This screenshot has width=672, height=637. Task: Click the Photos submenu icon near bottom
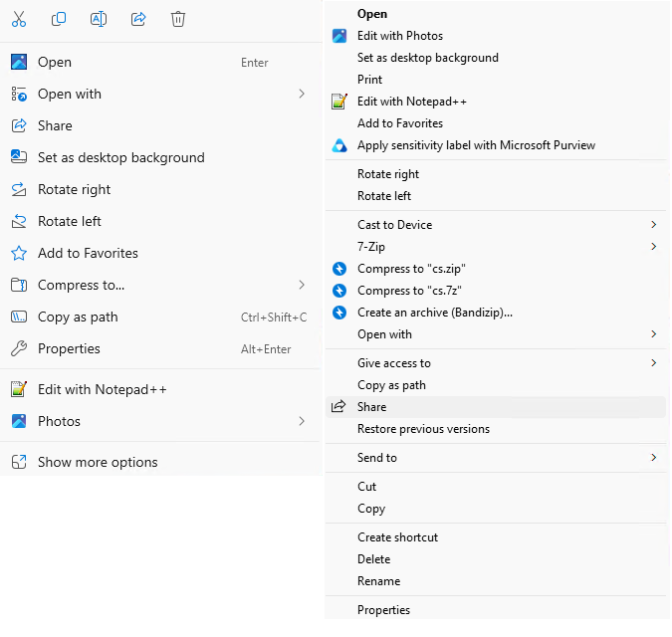point(19,421)
